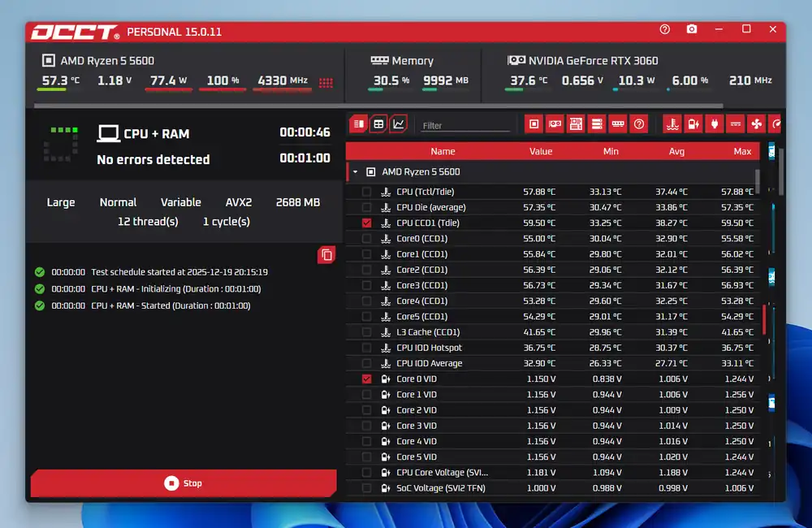The width and height of the screenshot is (812, 528).
Task: Toggle the power plug sensor filter
Action: (714, 124)
